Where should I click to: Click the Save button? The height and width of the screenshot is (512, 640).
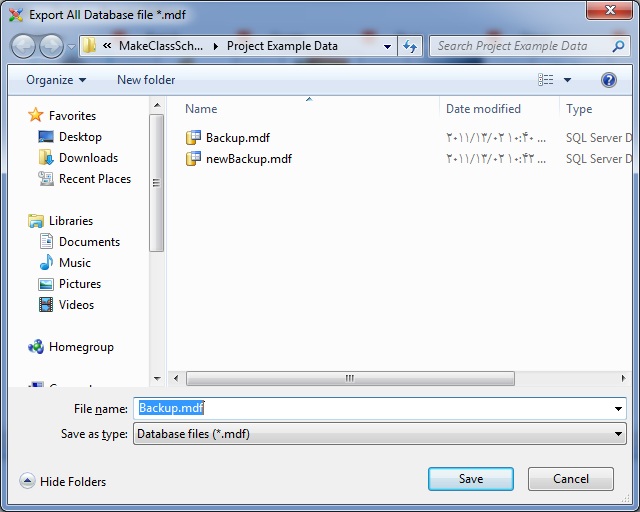point(471,479)
